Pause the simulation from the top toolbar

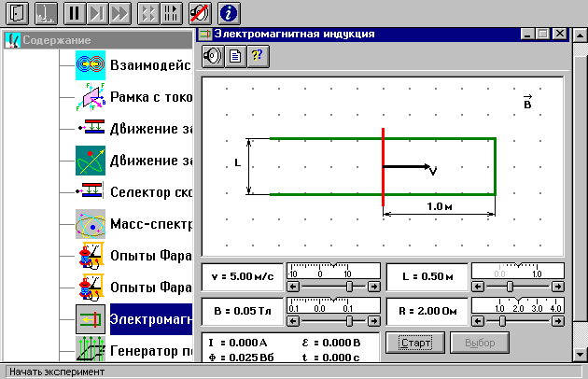click(75, 13)
